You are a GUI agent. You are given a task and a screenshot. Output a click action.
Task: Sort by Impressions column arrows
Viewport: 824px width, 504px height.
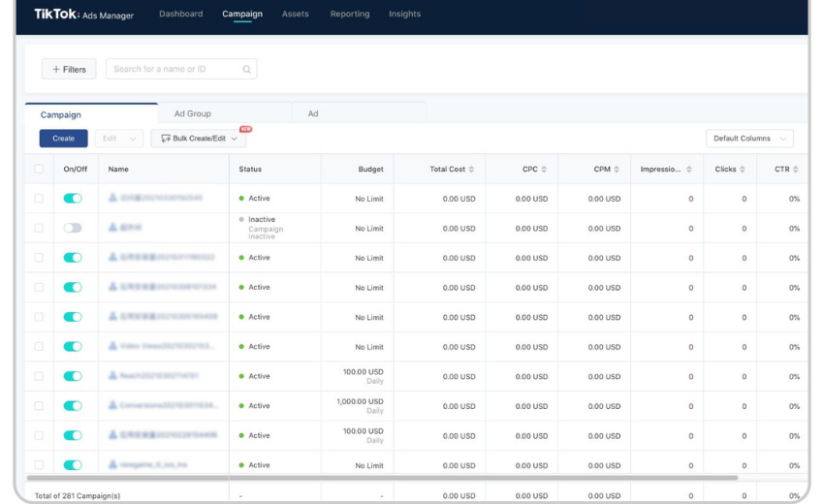pos(689,170)
